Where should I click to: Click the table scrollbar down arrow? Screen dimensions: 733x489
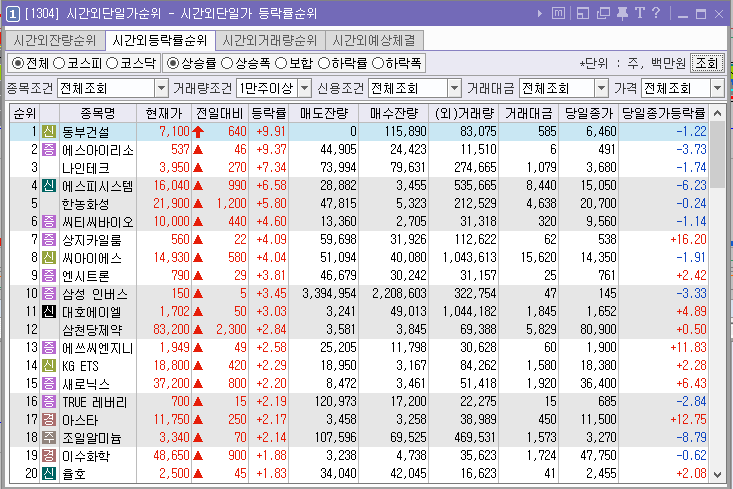[x=717, y=475]
